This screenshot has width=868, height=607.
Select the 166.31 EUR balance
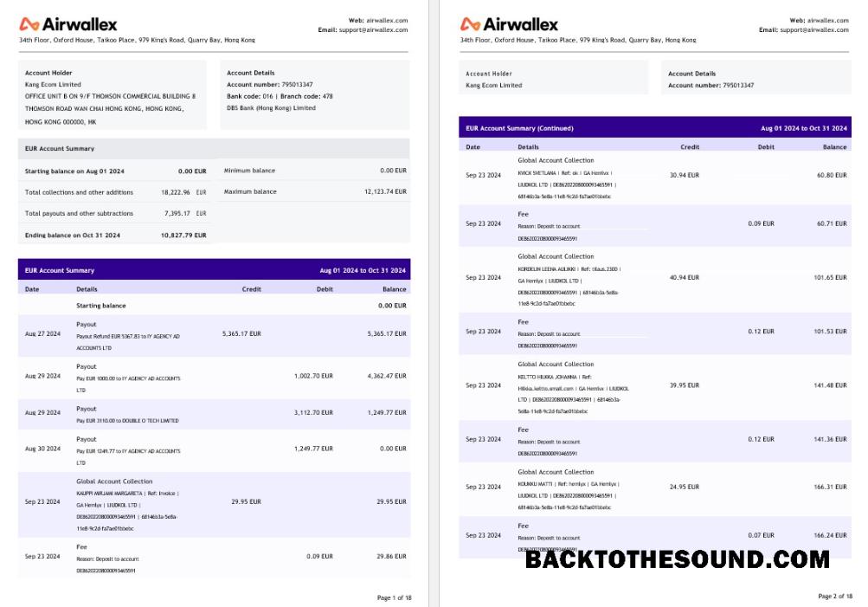tap(831, 487)
